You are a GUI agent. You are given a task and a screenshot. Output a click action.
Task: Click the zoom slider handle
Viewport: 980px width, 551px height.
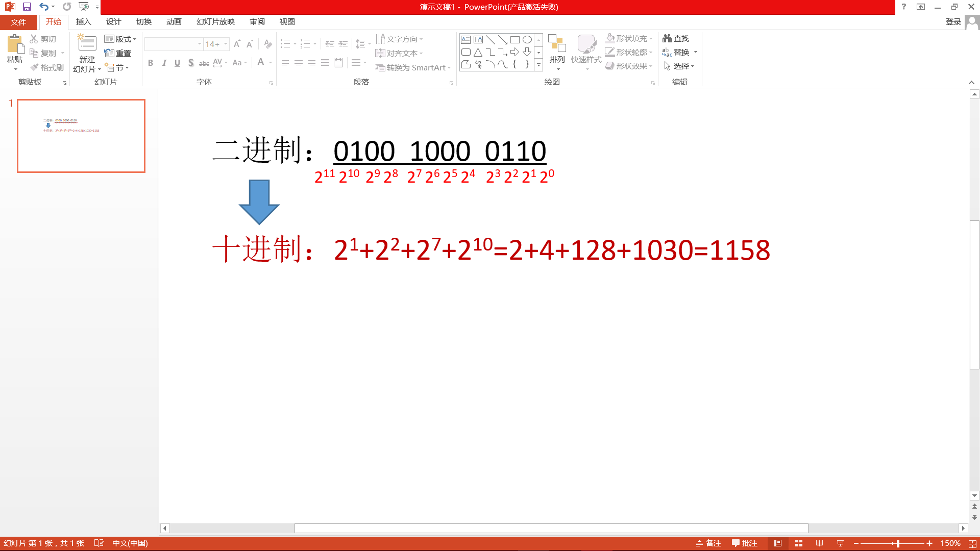[898, 543]
